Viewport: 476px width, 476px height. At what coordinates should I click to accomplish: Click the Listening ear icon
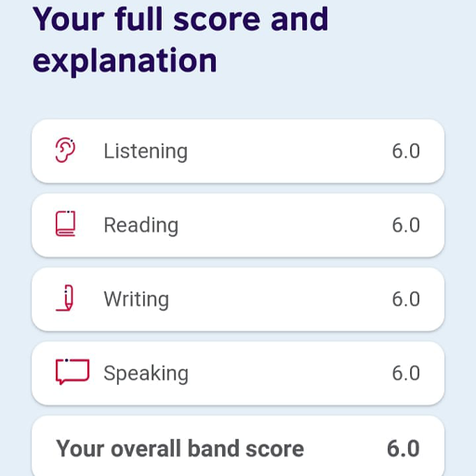pyautogui.click(x=65, y=150)
